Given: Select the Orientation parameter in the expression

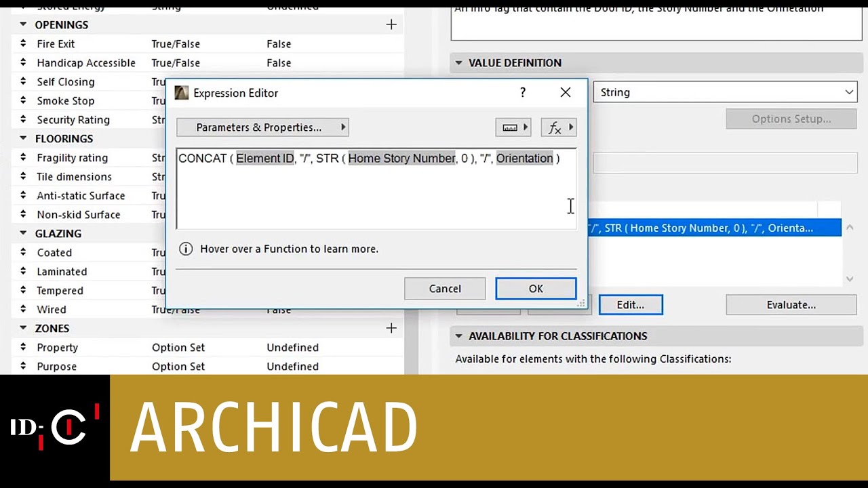Looking at the screenshot, I should (524, 158).
